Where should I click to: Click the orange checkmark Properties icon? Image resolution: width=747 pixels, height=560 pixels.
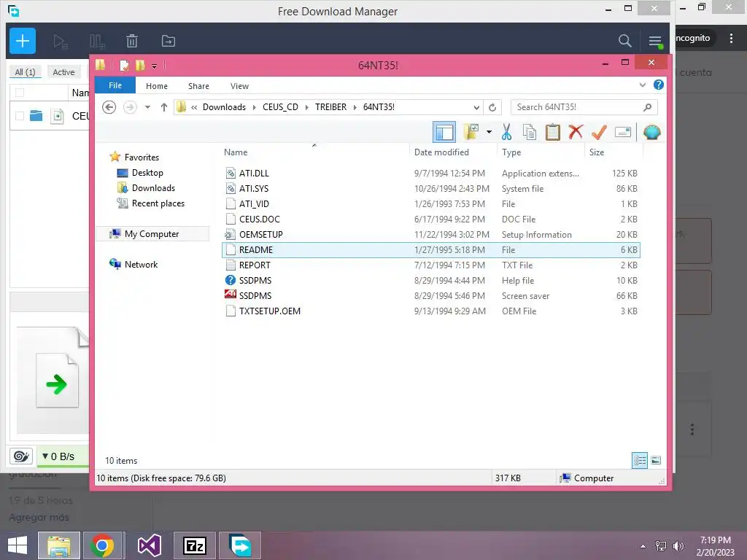(599, 132)
